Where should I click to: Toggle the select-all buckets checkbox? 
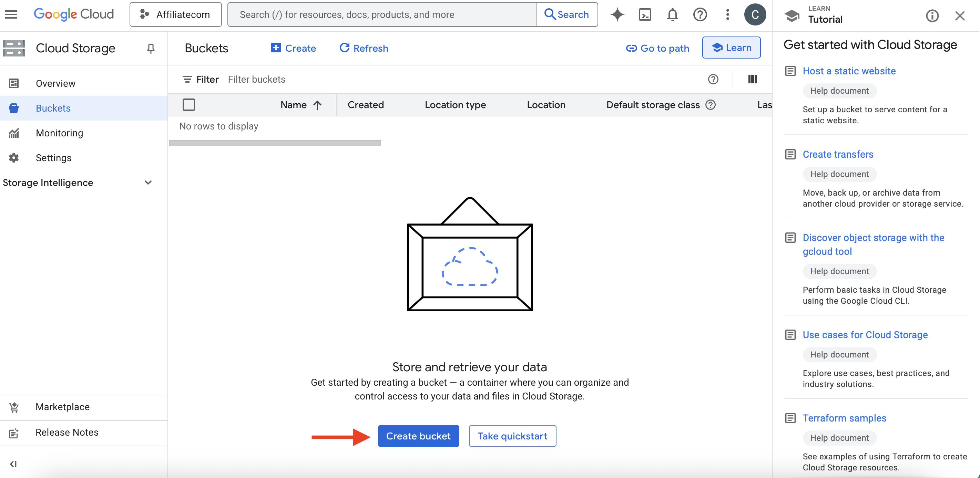tap(189, 105)
